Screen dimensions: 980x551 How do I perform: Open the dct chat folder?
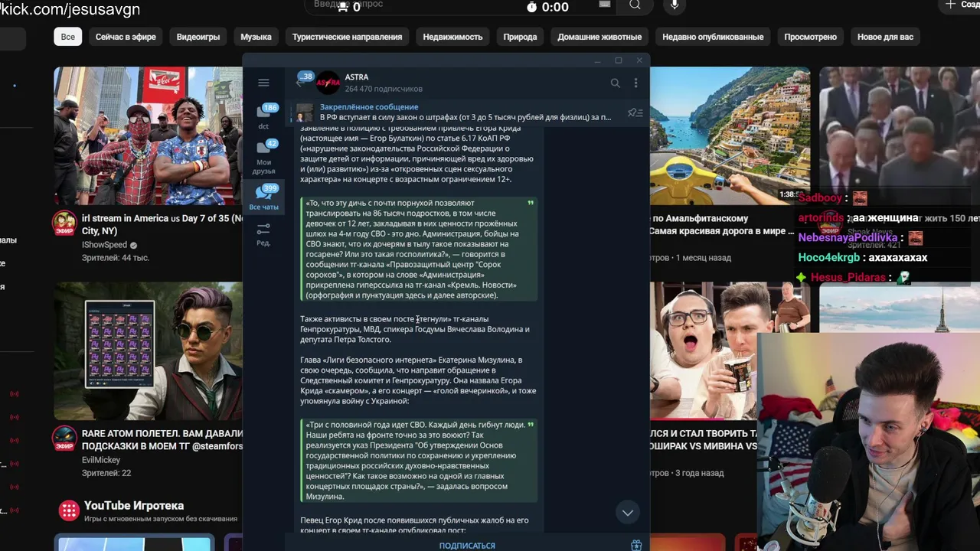pos(263,117)
